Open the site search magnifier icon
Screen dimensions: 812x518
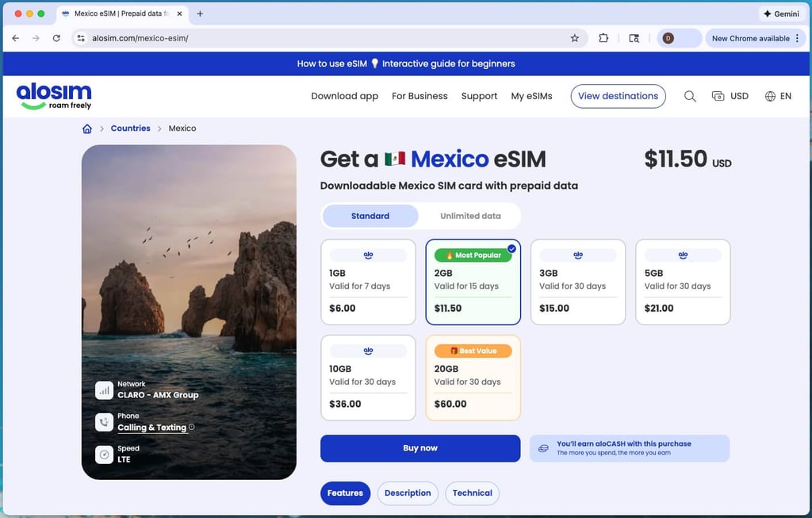(x=690, y=96)
